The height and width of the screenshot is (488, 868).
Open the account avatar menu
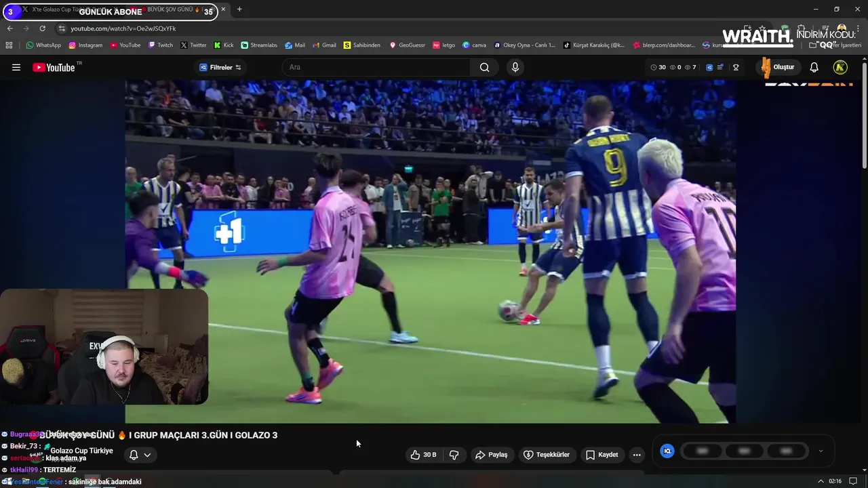pyautogui.click(x=840, y=67)
